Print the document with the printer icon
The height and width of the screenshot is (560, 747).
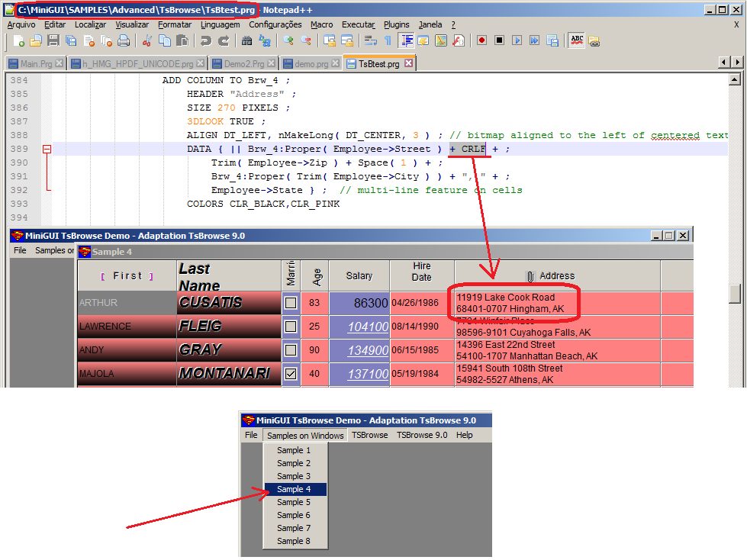coord(124,41)
